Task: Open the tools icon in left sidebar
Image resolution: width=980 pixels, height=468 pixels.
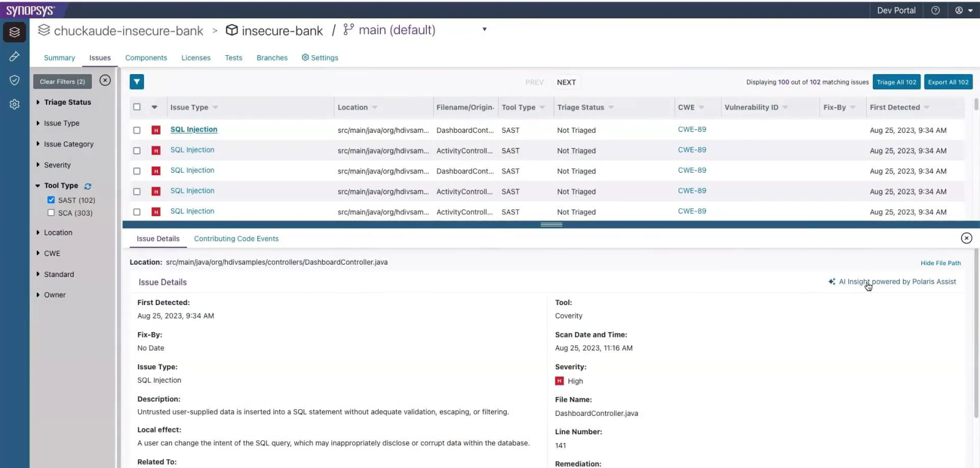Action: pos(15,56)
